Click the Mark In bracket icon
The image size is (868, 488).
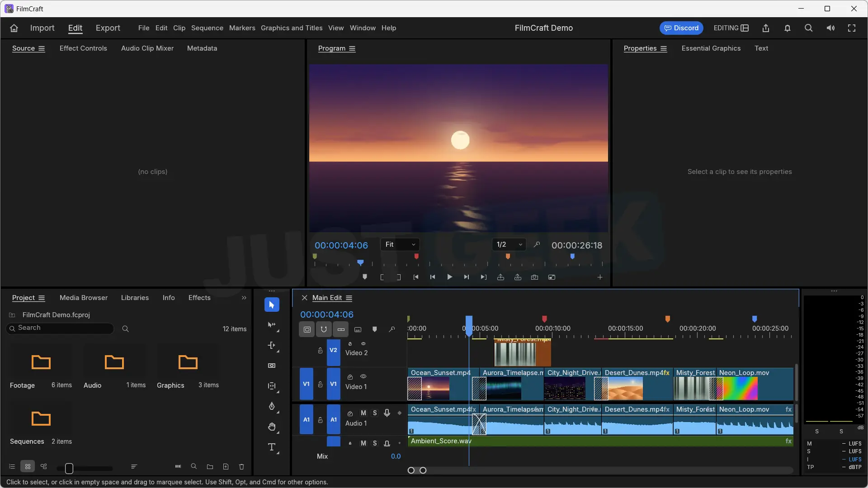click(x=382, y=277)
